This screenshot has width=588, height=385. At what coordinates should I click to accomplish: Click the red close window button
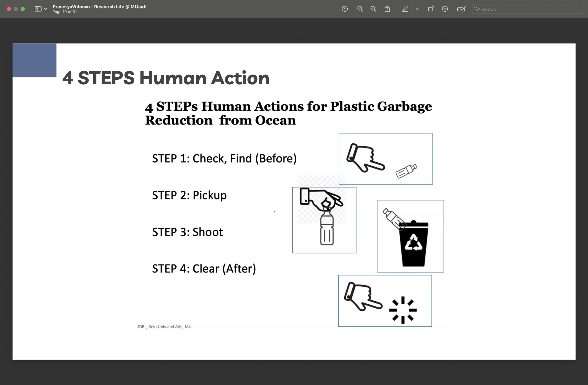coord(9,9)
